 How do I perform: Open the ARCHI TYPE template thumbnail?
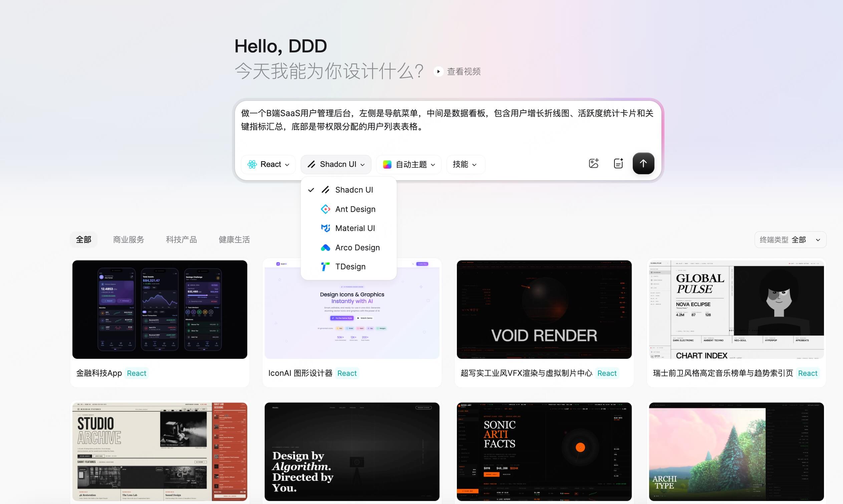click(737, 452)
